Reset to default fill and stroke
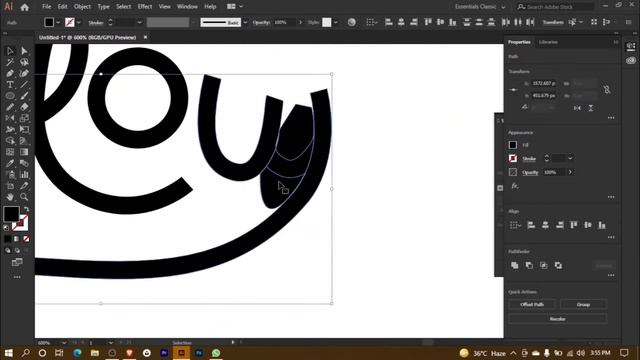Image resolution: width=640 pixels, height=360 pixels. (x=6, y=228)
